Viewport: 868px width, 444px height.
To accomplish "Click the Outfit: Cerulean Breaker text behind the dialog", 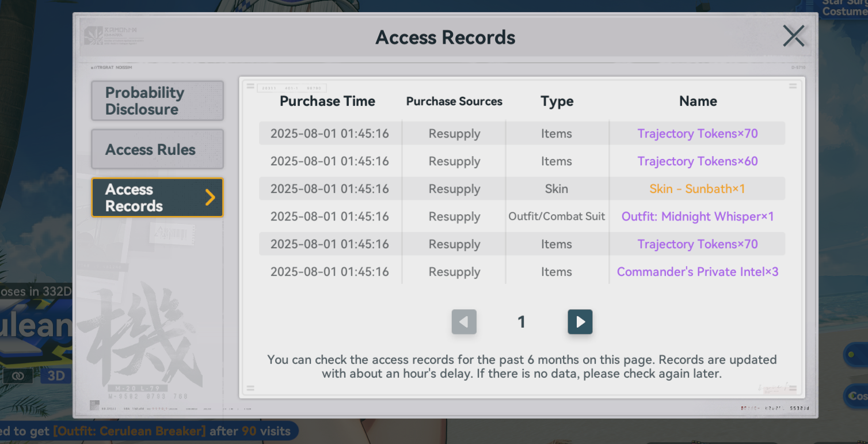I will point(130,431).
